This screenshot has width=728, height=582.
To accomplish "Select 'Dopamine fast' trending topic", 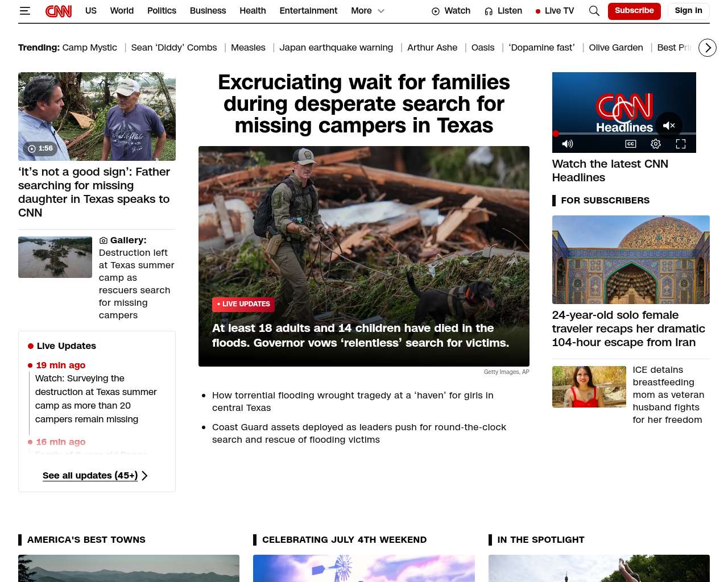I will [x=541, y=48].
